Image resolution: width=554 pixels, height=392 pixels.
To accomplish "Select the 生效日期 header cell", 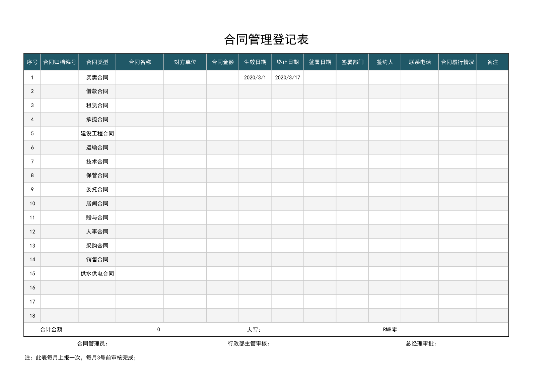I will pos(255,62).
